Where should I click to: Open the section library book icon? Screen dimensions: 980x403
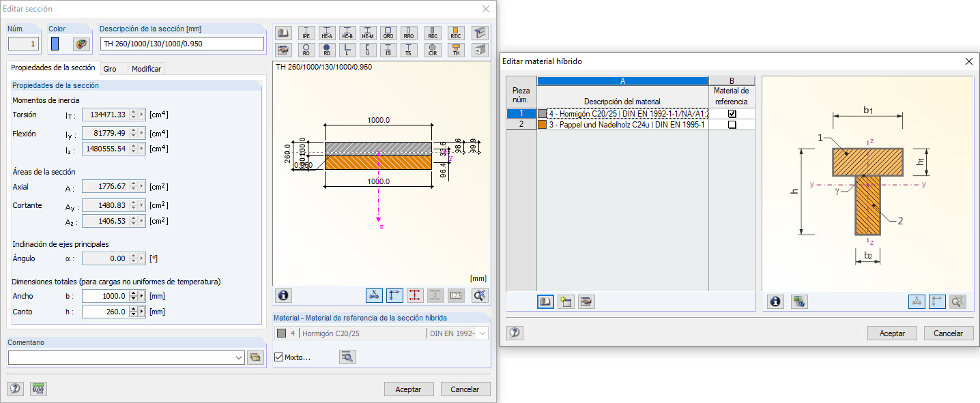click(284, 33)
